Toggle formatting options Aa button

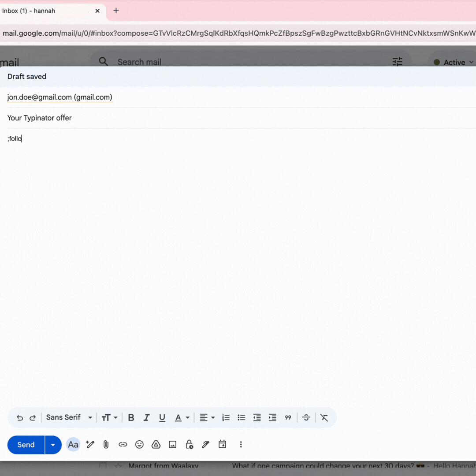pyautogui.click(x=73, y=445)
